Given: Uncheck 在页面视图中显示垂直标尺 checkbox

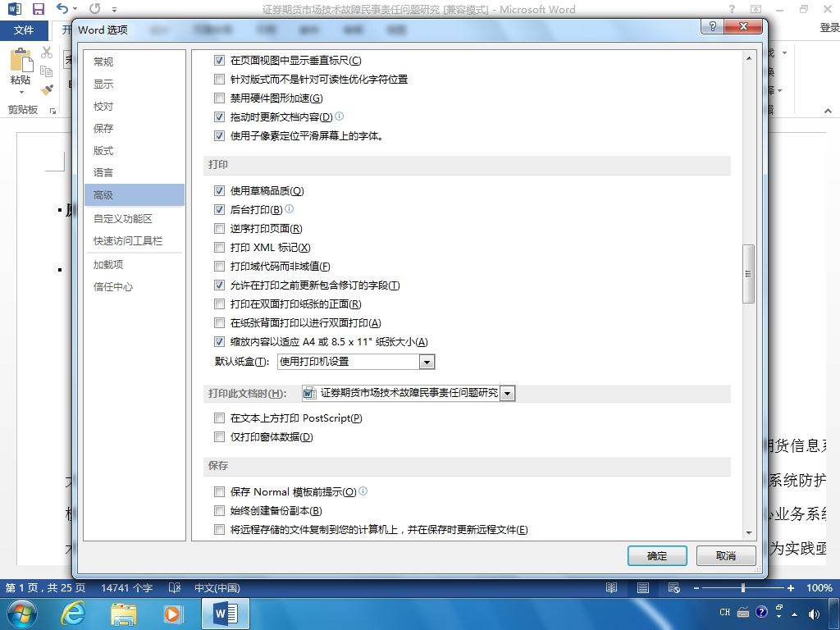Looking at the screenshot, I should (219, 60).
